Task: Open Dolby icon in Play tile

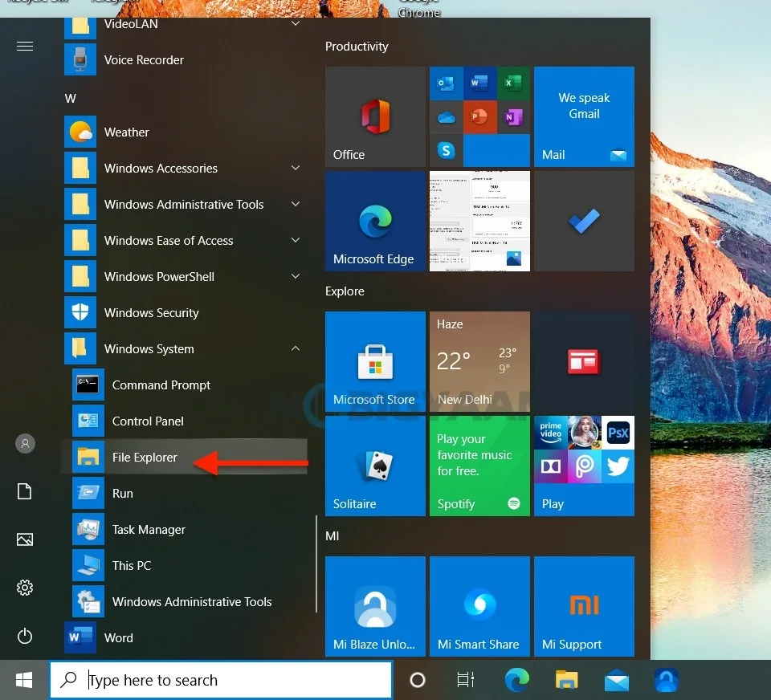Action: pyautogui.click(x=551, y=466)
